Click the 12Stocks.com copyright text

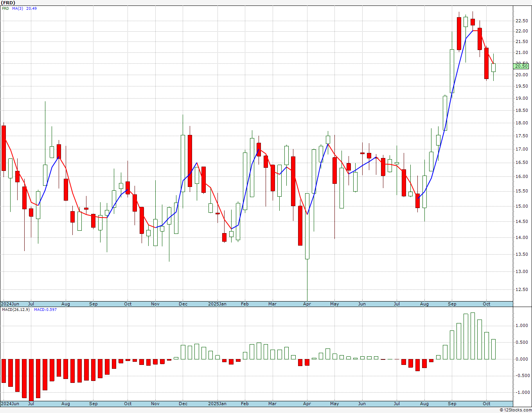point(516,410)
